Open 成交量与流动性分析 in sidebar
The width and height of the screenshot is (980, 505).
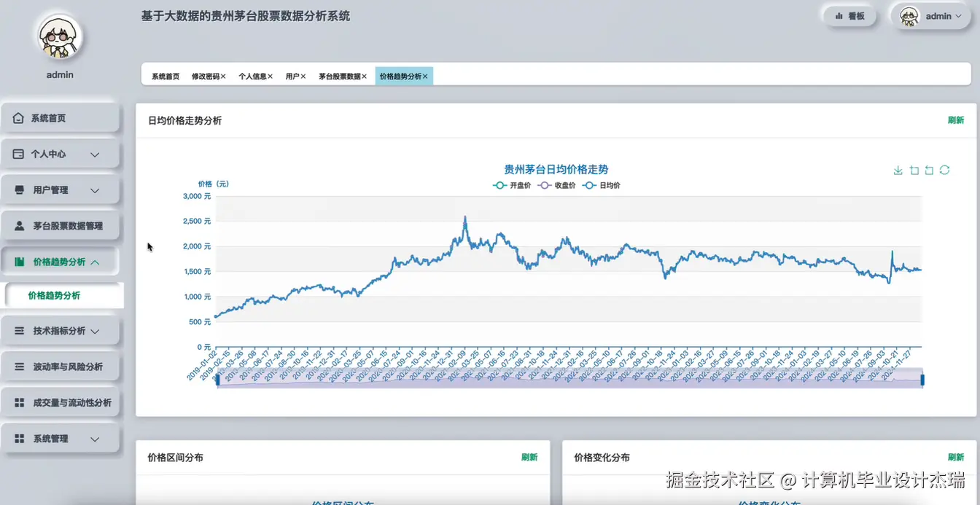(x=60, y=402)
